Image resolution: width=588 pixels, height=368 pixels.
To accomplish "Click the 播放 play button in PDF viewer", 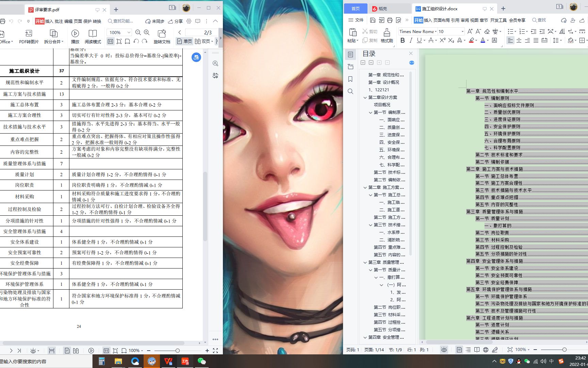I will 75,37.
